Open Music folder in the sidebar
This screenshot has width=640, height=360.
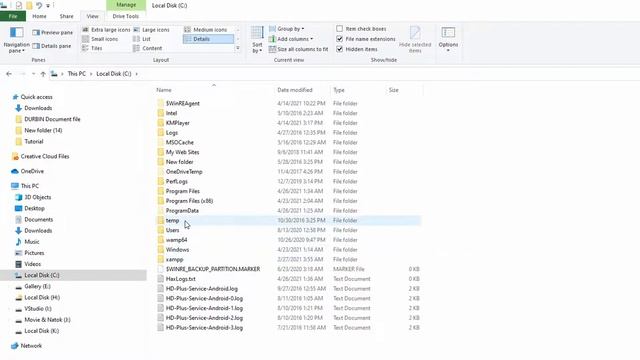click(27, 242)
